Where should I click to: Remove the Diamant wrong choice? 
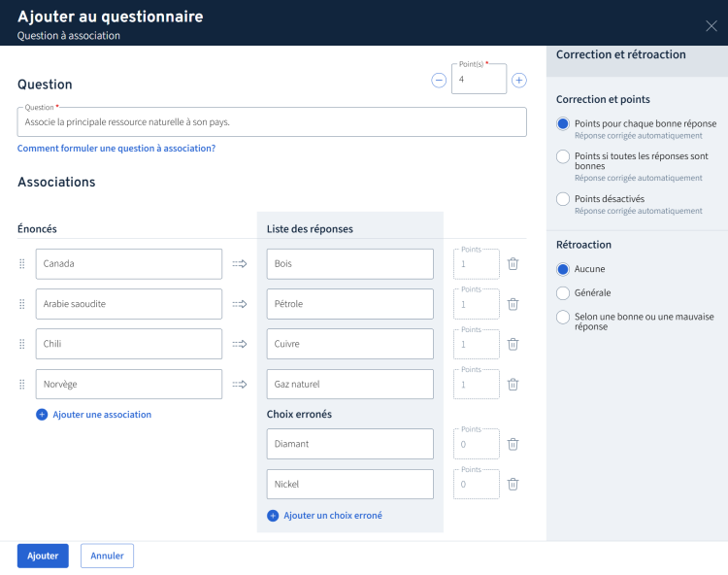pos(513,444)
